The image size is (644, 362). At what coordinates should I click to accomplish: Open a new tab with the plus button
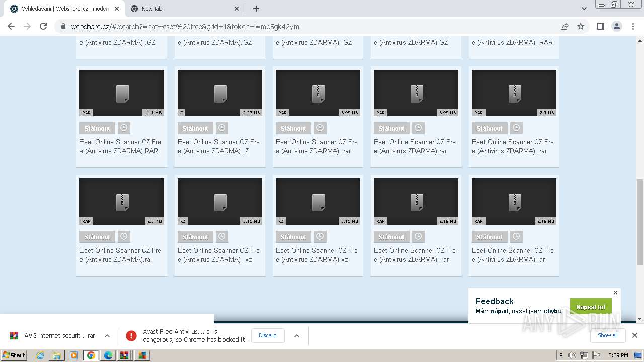(x=256, y=9)
